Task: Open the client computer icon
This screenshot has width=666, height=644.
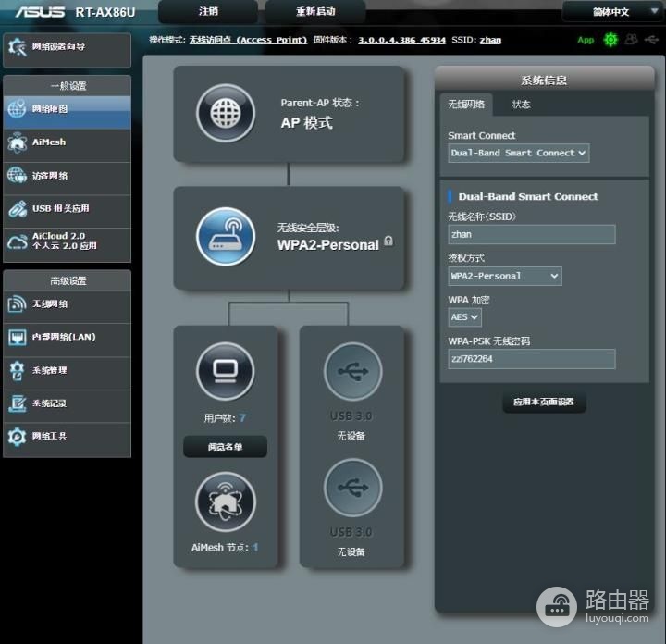Action: point(226,371)
